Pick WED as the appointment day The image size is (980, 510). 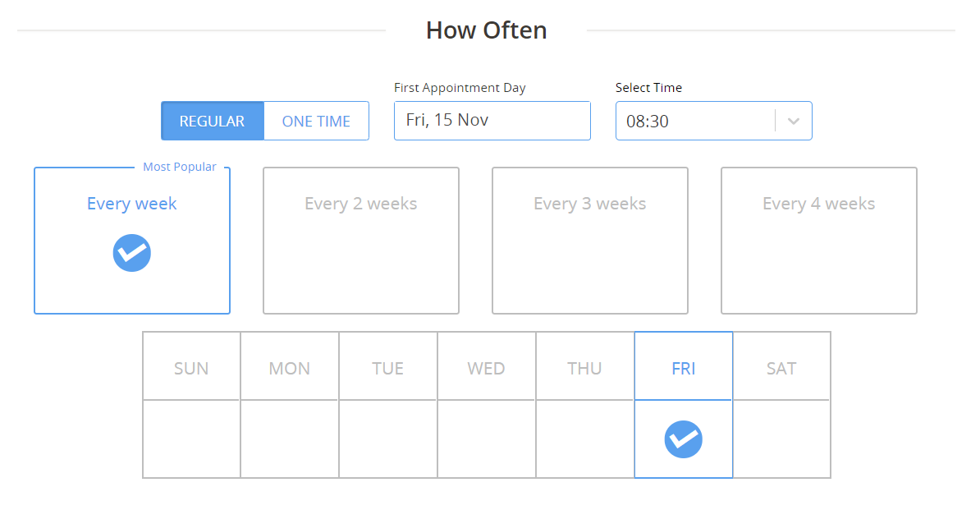click(486, 366)
